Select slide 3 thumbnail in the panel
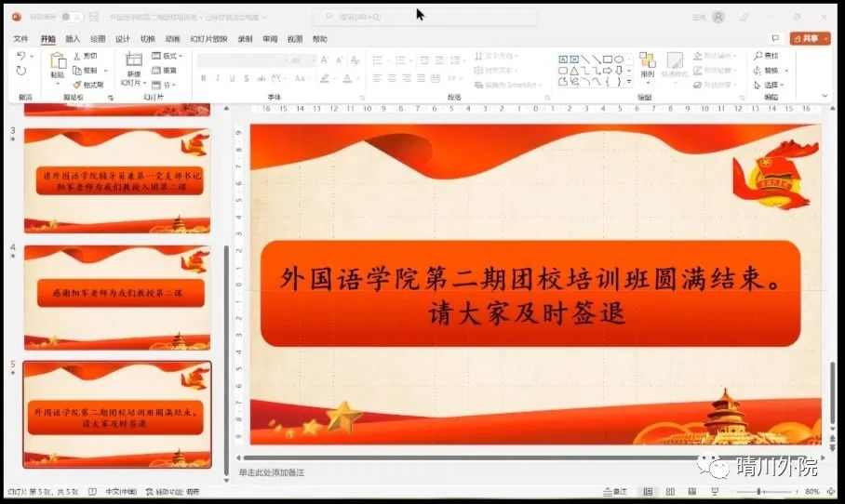The width and height of the screenshot is (845, 504). pyautogui.click(x=116, y=180)
